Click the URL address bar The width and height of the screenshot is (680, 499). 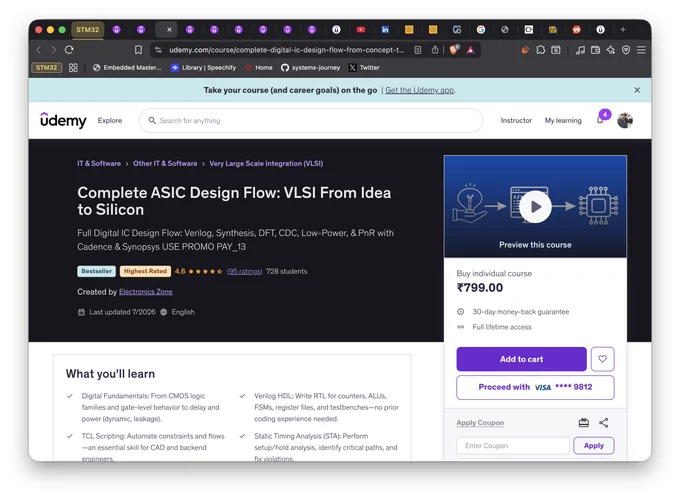287,50
